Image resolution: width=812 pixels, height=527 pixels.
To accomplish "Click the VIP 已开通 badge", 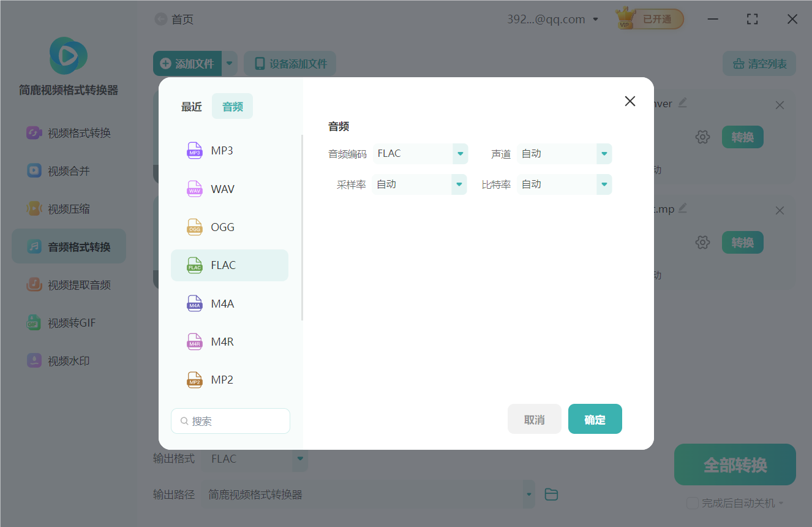I will tap(648, 18).
